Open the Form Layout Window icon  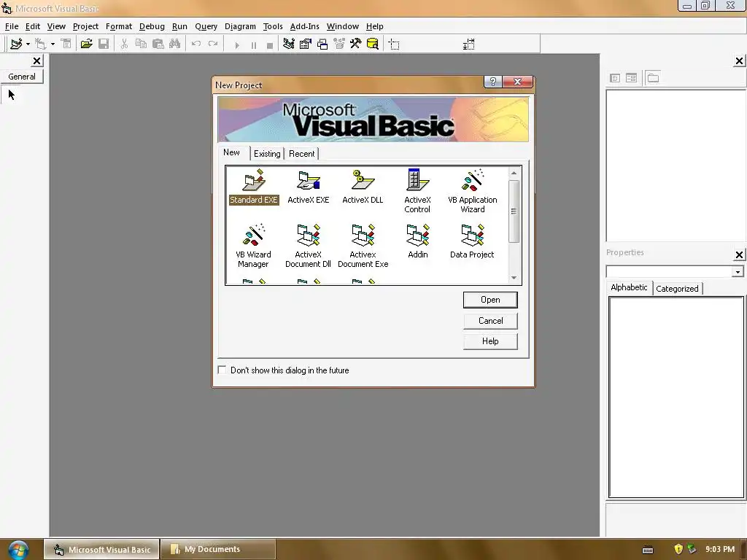[x=322, y=44]
